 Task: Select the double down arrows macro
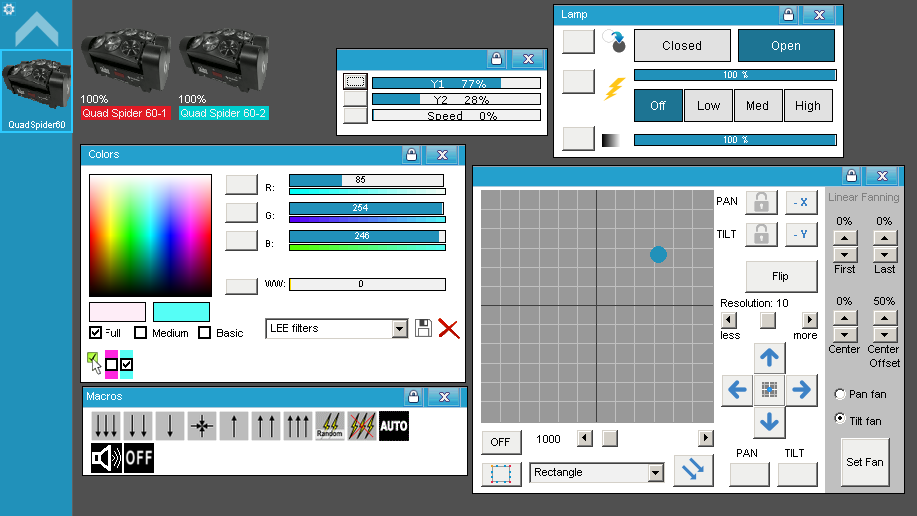coord(138,425)
